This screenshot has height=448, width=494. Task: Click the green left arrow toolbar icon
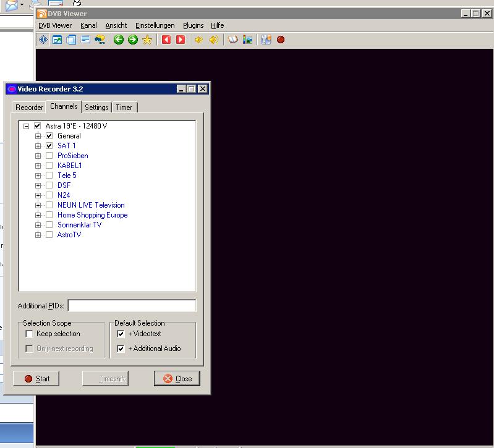(119, 40)
